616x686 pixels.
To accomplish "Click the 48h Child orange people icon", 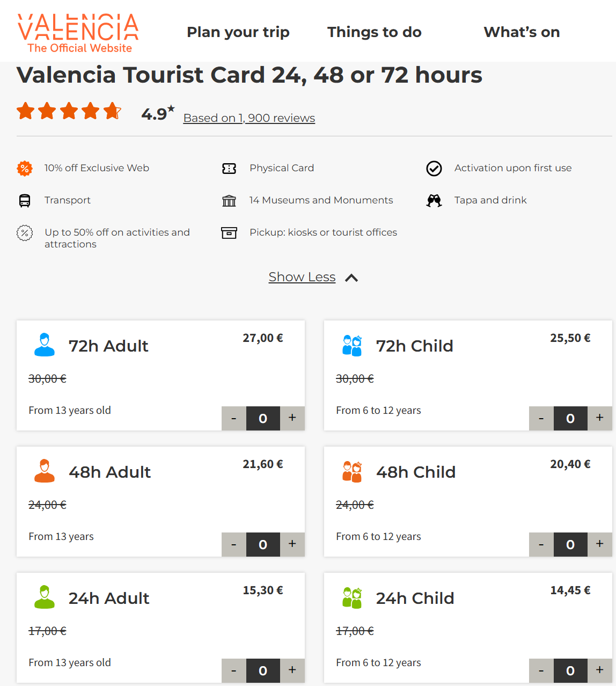I will (352, 471).
